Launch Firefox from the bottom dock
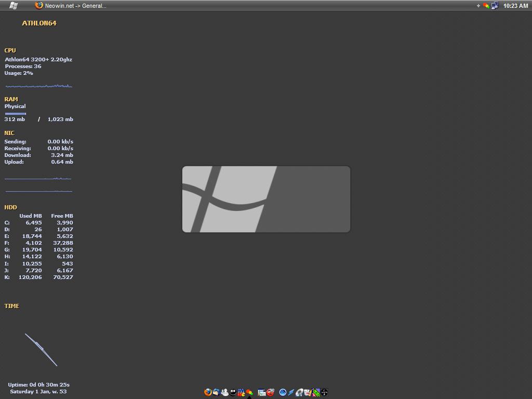Image resolution: width=532 pixels, height=399 pixels. pos(208,392)
